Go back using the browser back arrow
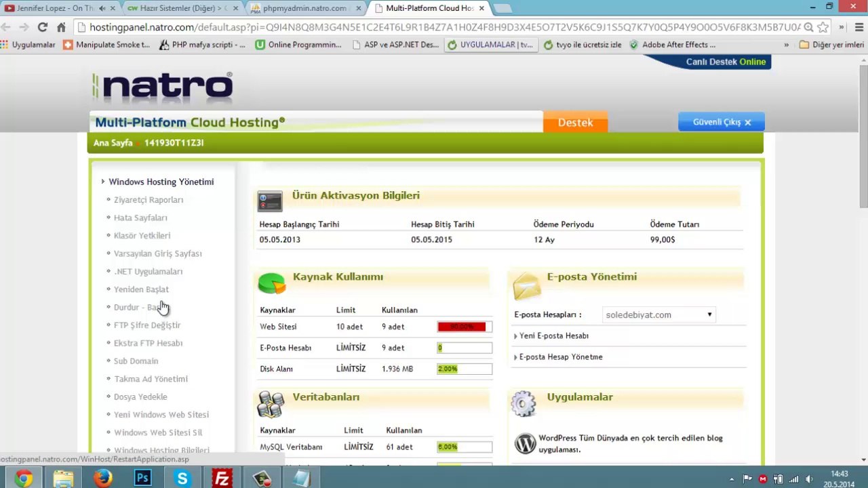868x488 pixels. [6, 27]
